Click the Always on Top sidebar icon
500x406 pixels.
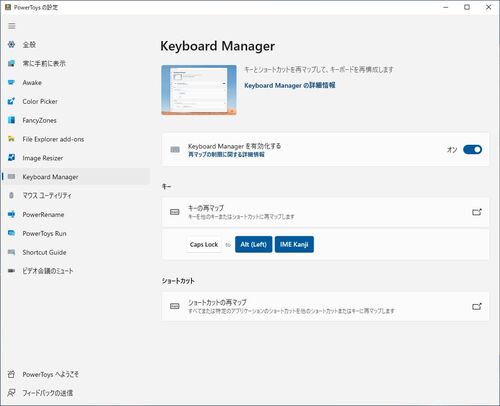[x=12, y=63]
